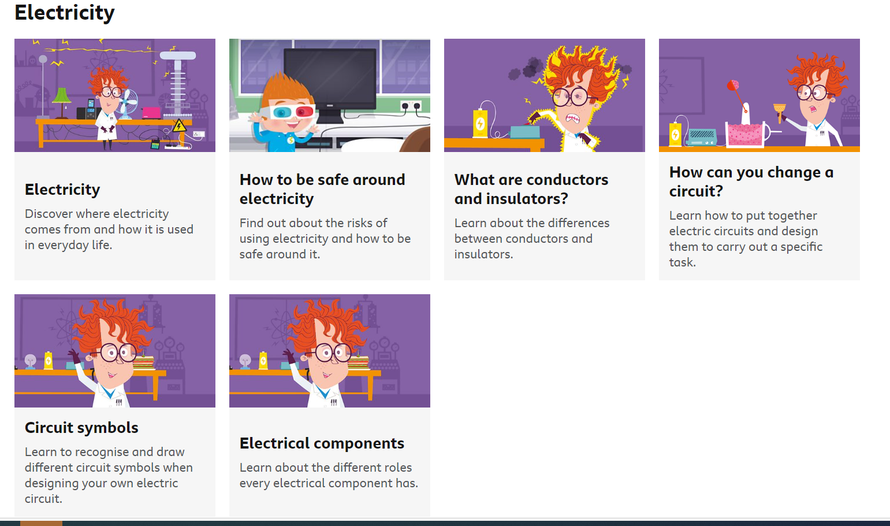Go to 'How can you change a circuit?' title

(x=751, y=181)
